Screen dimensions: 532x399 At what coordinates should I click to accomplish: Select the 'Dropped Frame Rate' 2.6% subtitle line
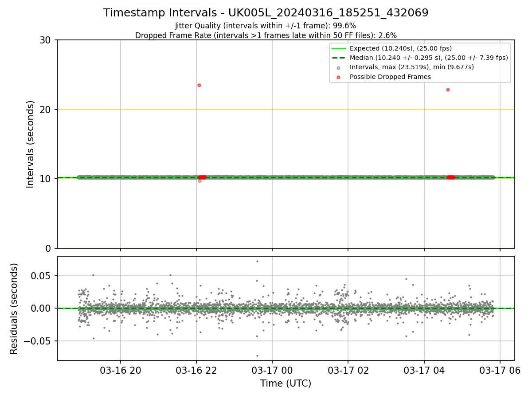(x=266, y=35)
